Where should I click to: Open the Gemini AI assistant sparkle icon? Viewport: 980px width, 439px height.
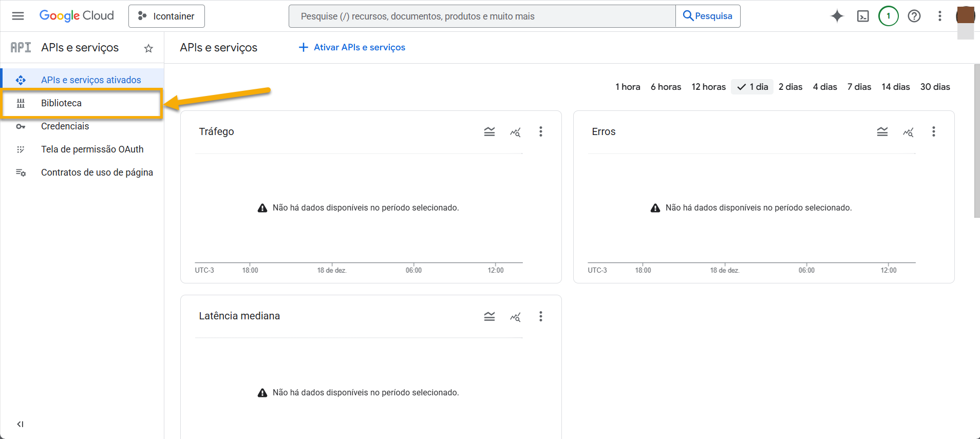pyautogui.click(x=837, y=16)
